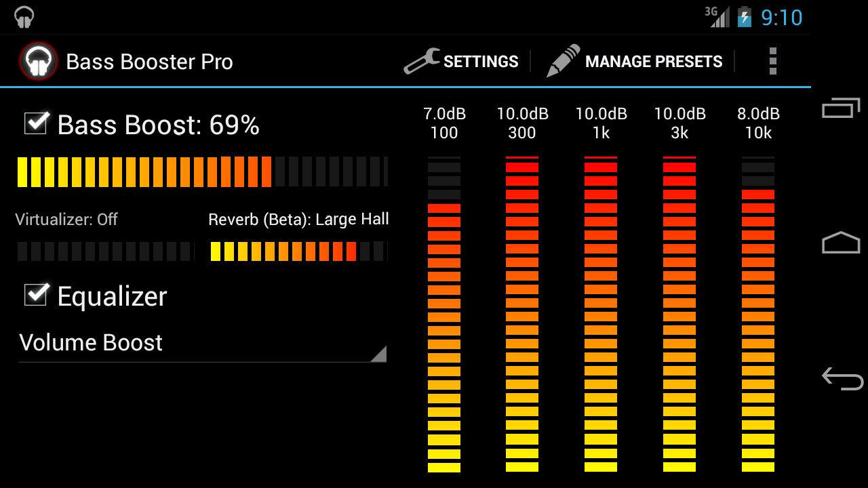Expand the Volume Boost preset dropdown

click(x=203, y=343)
